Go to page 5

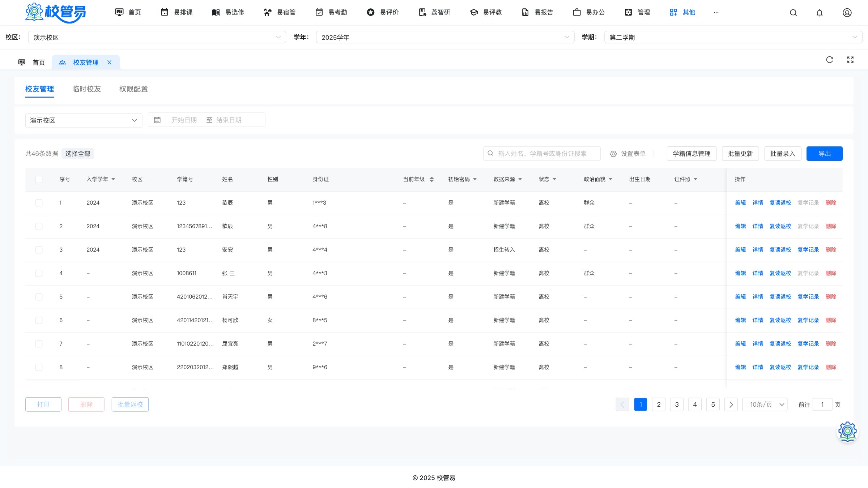tap(713, 404)
